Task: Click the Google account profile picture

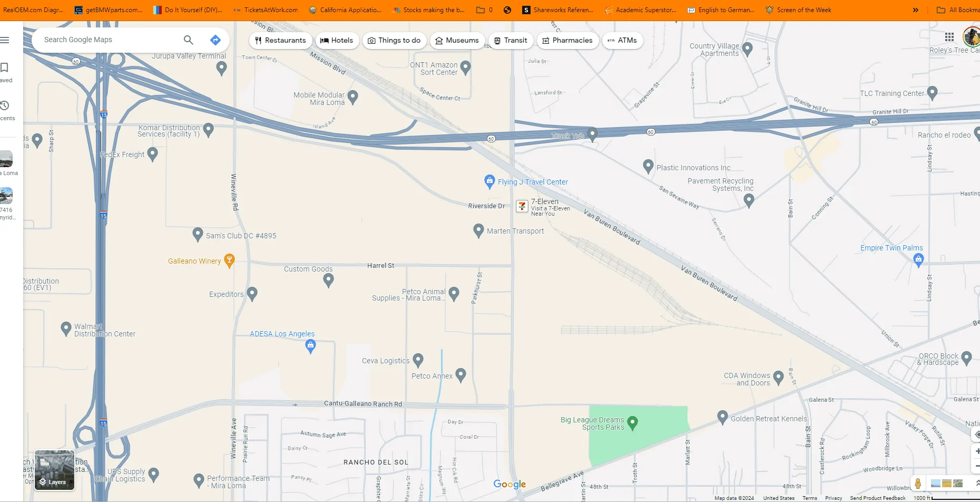Action: click(972, 37)
